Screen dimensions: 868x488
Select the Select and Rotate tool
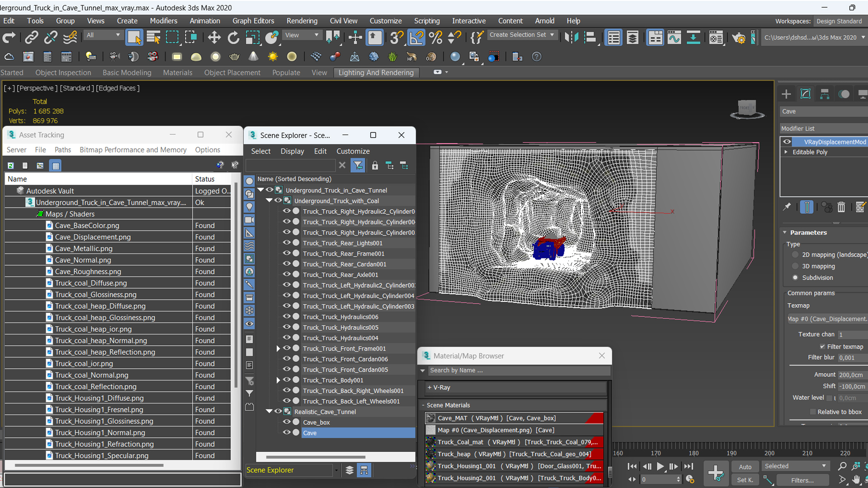(233, 38)
